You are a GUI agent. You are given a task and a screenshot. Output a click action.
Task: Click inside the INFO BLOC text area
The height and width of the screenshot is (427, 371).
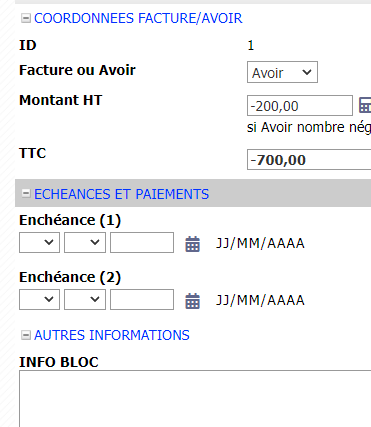click(x=195, y=399)
